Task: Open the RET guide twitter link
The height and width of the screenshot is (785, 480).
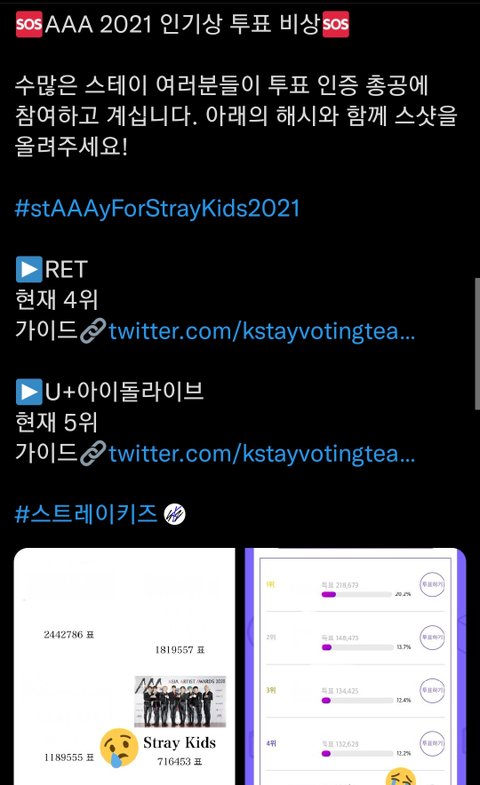Action: (262, 331)
